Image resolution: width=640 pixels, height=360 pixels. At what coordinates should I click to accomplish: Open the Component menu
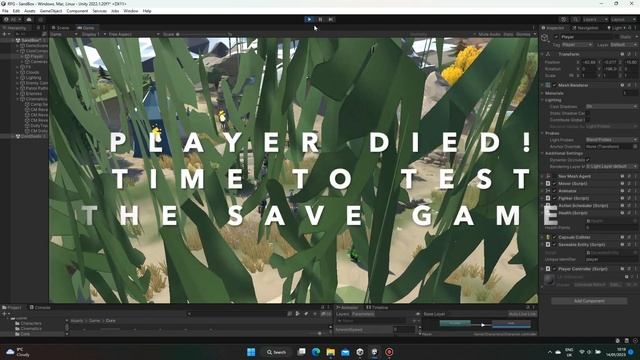click(77, 11)
